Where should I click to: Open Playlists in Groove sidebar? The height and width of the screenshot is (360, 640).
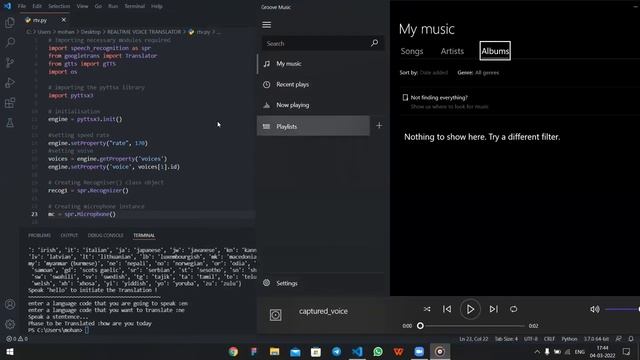[313, 126]
